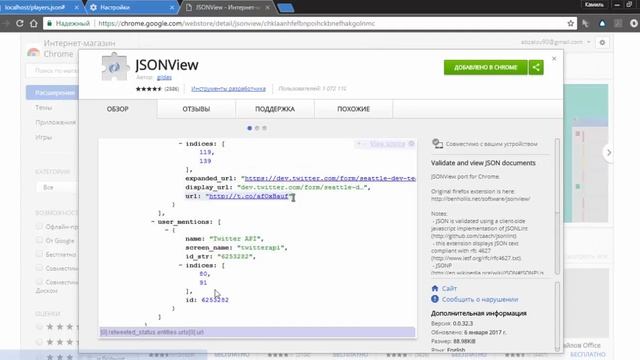
Task: Click the JSONView puzzle-piece extension logo
Action: [x=114, y=67]
